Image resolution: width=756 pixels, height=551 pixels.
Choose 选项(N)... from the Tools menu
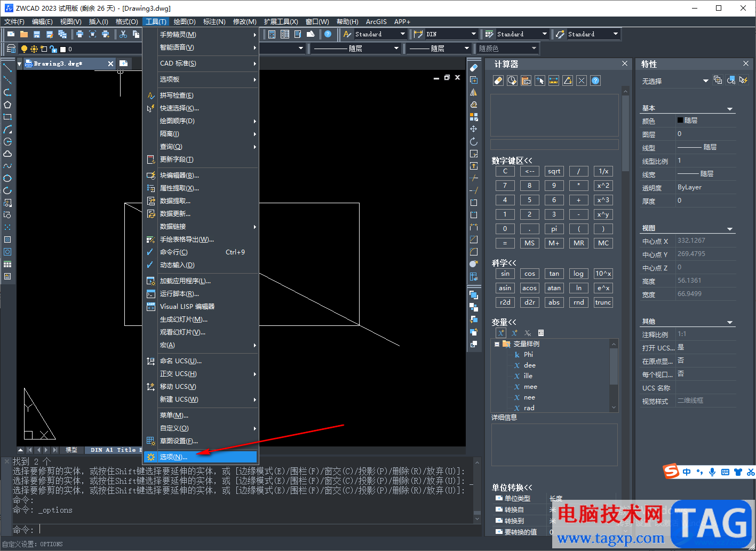click(x=201, y=457)
